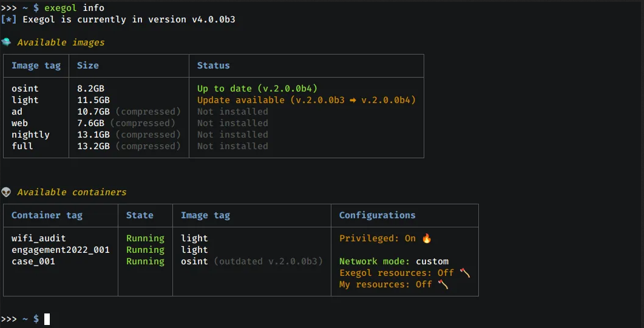Select the 'full' image tag
644x328 pixels.
point(22,146)
